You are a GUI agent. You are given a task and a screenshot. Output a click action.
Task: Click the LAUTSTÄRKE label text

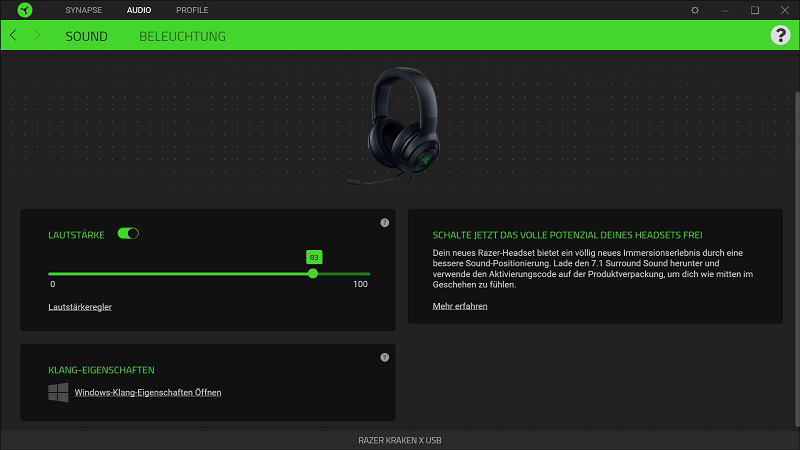pyautogui.click(x=76, y=235)
